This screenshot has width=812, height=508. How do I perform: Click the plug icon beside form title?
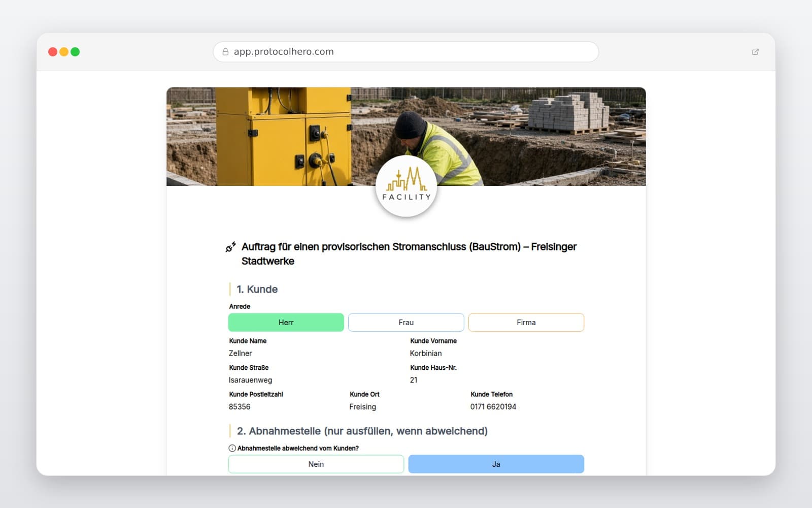pos(231,247)
